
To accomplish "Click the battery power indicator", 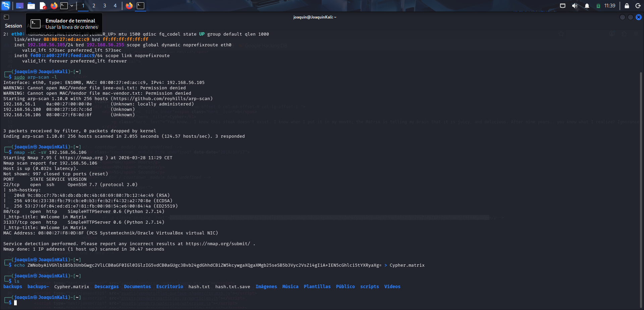I will [598, 6].
